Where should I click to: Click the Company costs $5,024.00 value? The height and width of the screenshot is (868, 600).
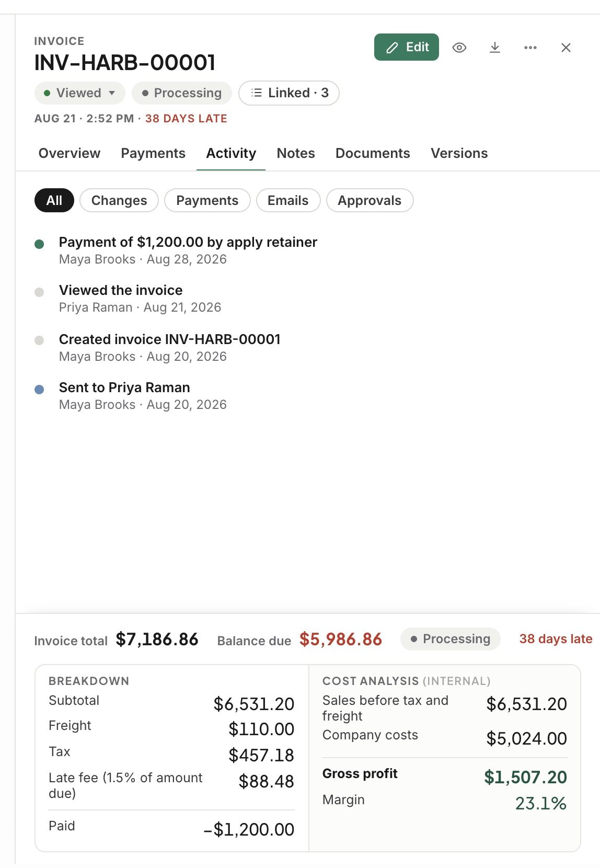tap(527, 738)
